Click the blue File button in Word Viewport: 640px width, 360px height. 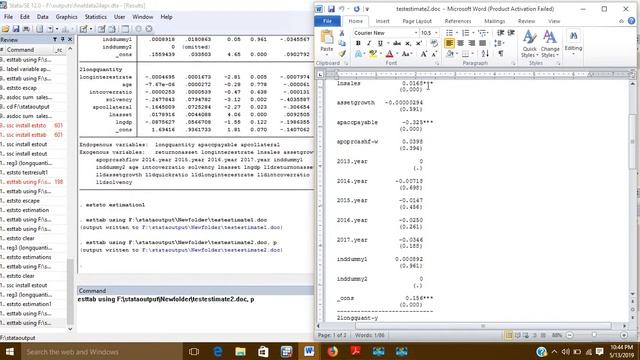327,21
